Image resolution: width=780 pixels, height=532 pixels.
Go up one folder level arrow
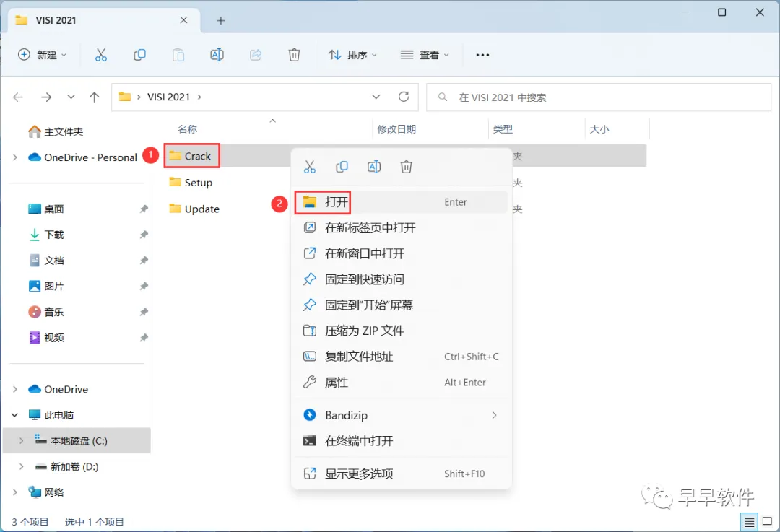pyautogui.click(x=94, y=97)
